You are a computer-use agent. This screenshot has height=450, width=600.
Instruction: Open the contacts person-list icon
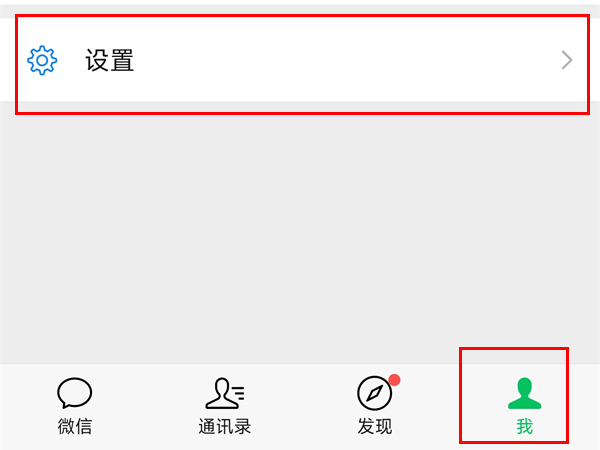pos(225,393)
